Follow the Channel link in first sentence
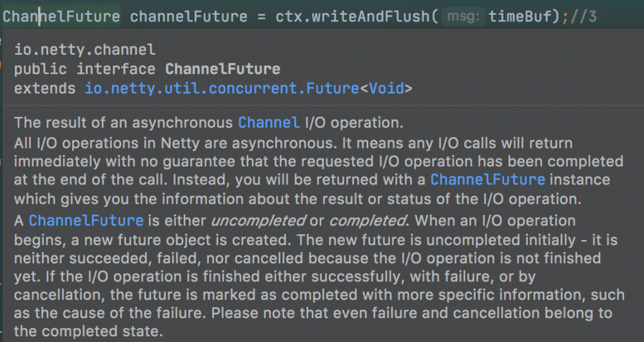 coord(268,122)
